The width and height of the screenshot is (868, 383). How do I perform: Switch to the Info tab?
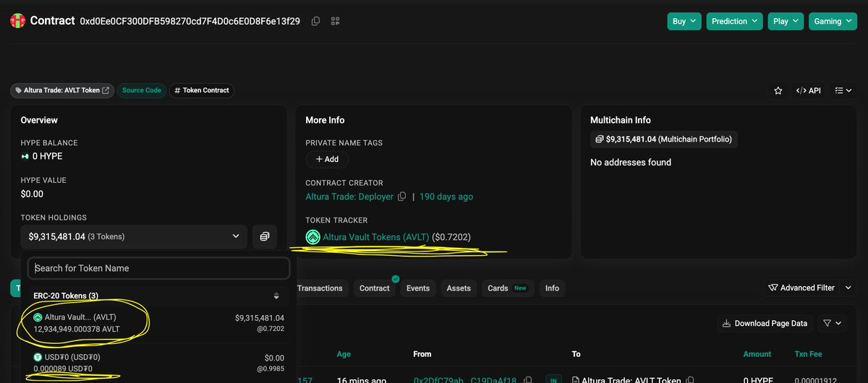coord(552,288)
